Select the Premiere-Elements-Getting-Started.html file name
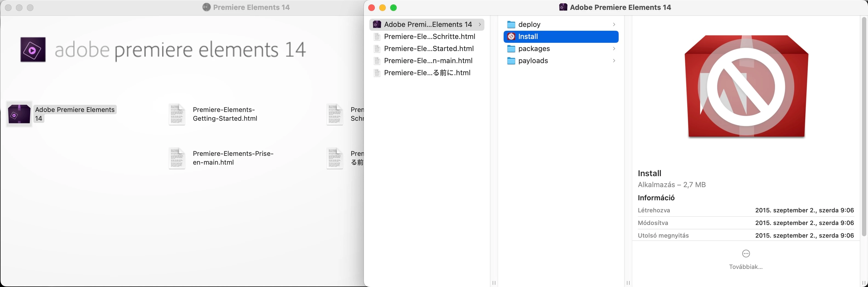868x287 pixels. click(225, 114)
